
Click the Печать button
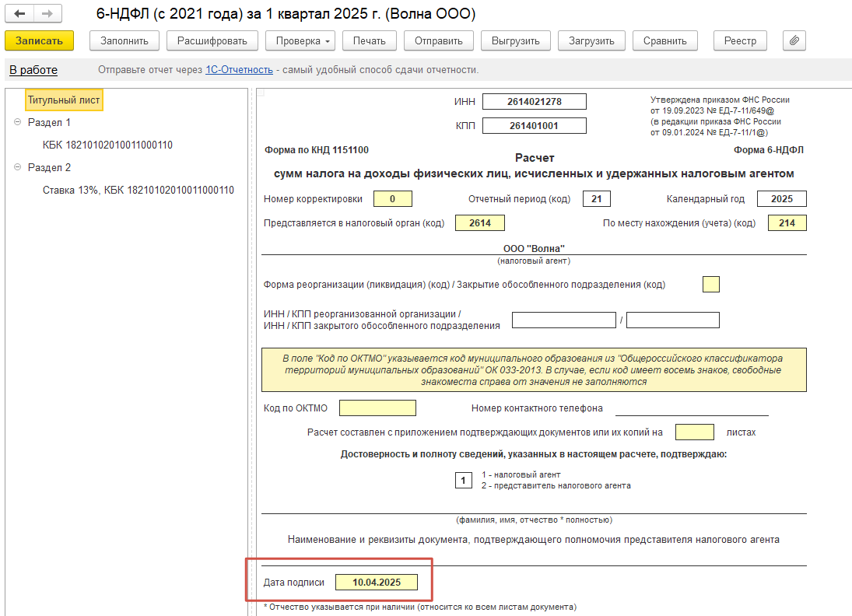[x=370, y=40]
